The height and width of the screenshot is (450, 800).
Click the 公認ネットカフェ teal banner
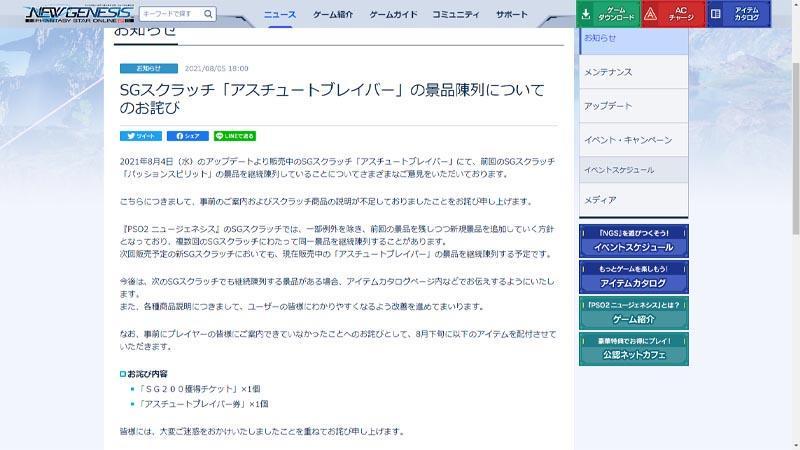pyautogui.click(x=634, y=349)
